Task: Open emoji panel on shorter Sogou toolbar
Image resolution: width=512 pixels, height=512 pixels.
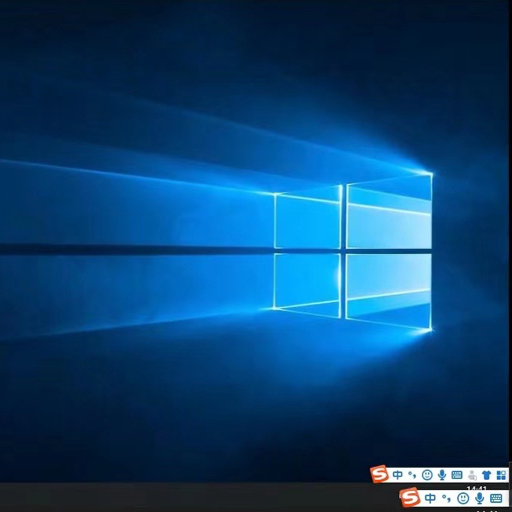Action: pyautogui.click(x=463, y=498)
